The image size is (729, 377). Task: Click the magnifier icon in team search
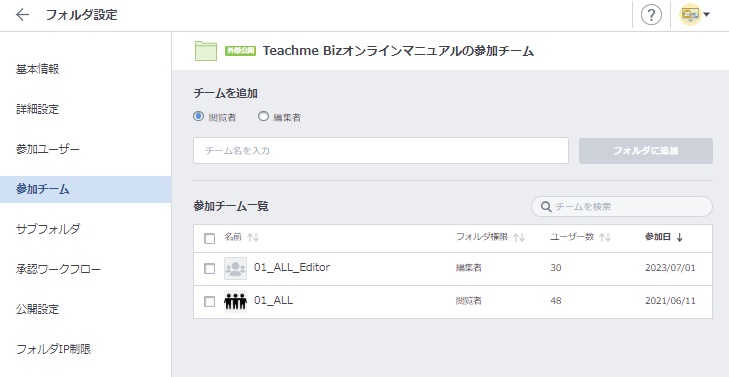(x=546, y=206)
